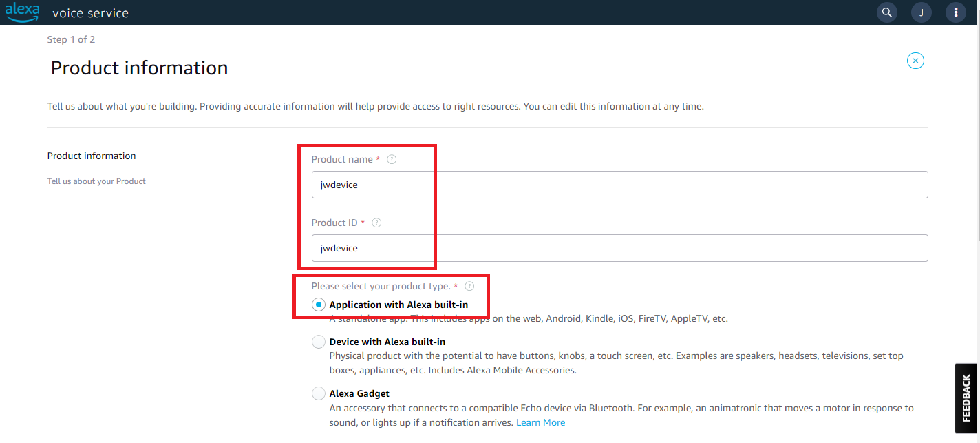Open the search magnifier icon
This screenshot has height=443, width=980.
tap(887, 12)
